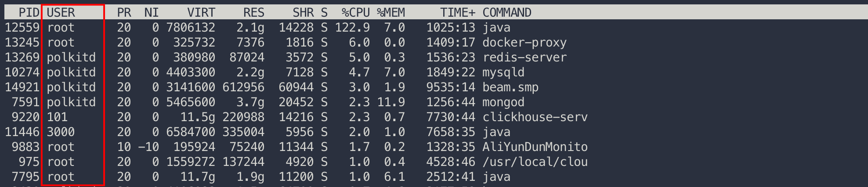Click PID 12559 in the first row
Viewport: 868px width, 187px height.
click(22, 28)
